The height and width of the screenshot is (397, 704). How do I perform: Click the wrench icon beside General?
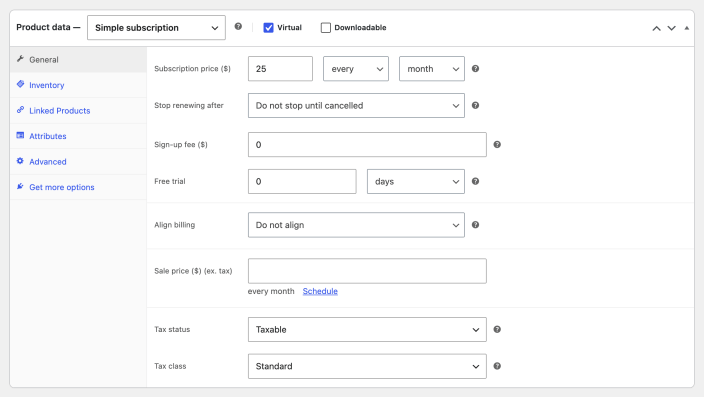click(x=20, y=59)
